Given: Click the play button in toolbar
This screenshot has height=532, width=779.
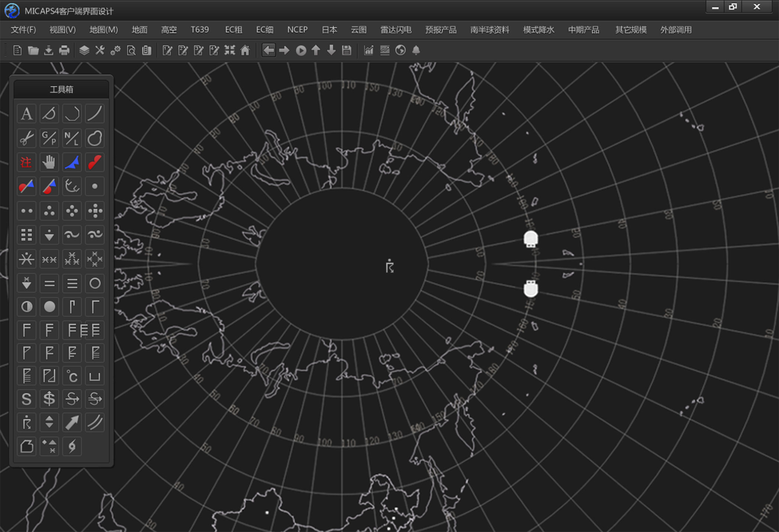Looking at the screenshot, I should click(x=301, y=50).
